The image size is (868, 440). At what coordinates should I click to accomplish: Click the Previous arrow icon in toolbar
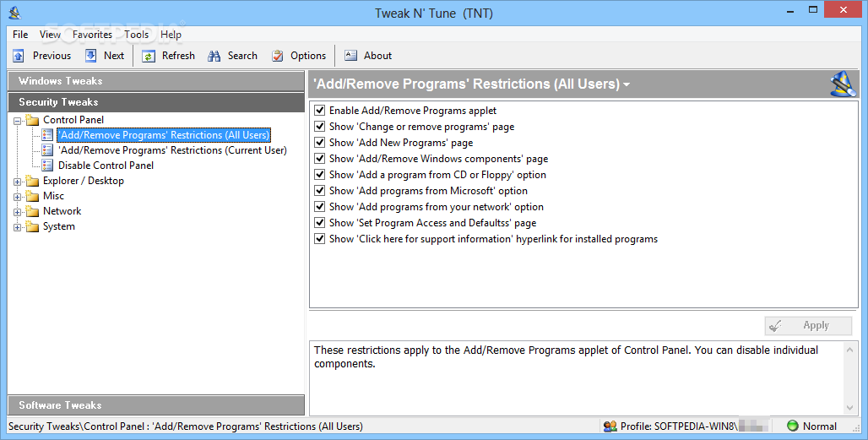pos(19,56)
